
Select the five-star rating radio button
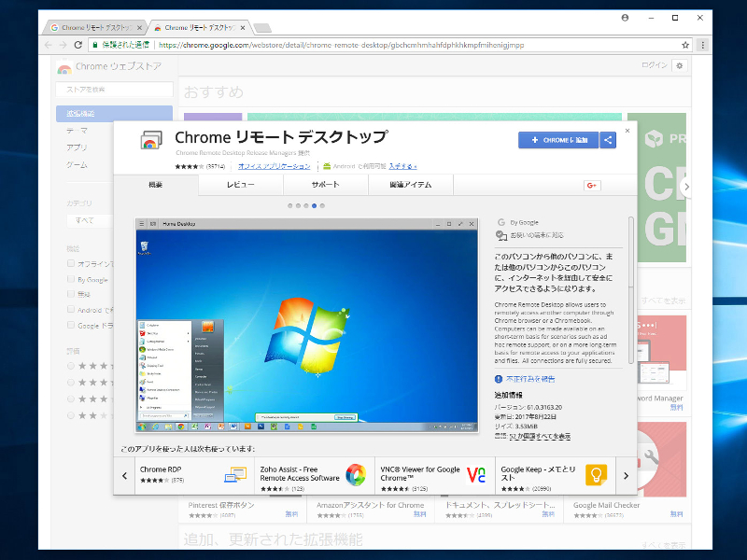71,366
